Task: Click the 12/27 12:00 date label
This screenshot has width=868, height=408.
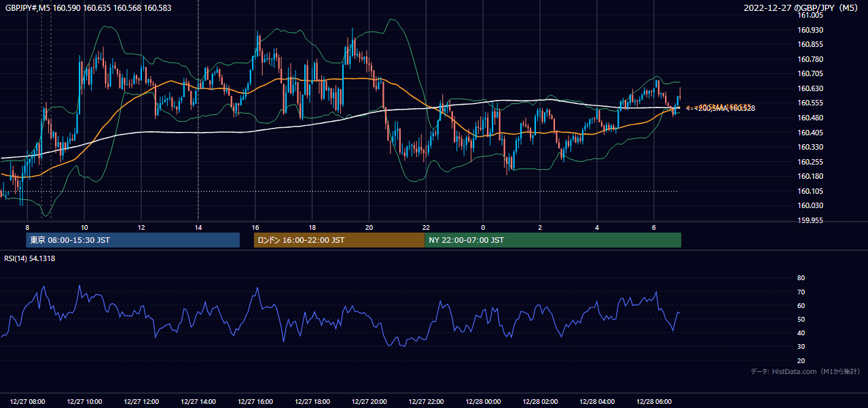Action: 142,401
